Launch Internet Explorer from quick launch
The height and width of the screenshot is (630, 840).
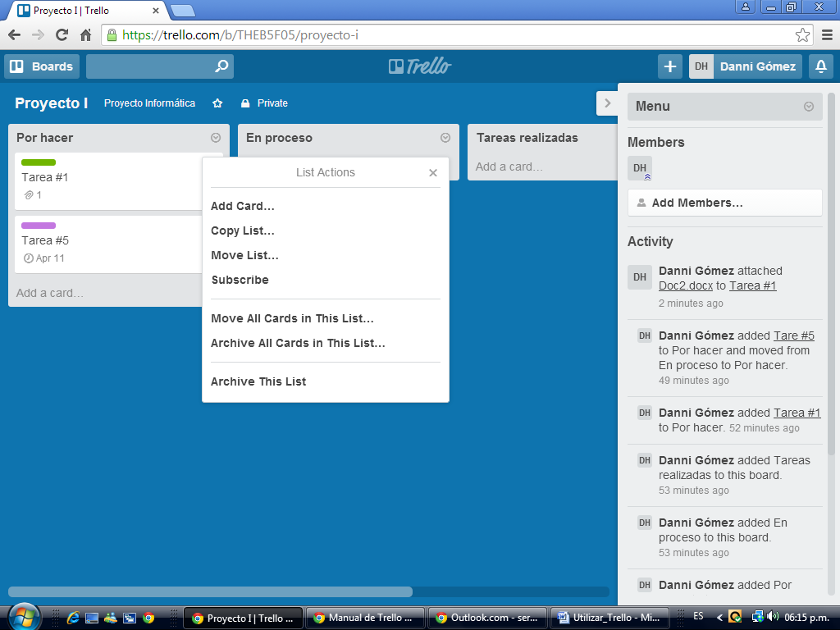(x=73, y=618)
